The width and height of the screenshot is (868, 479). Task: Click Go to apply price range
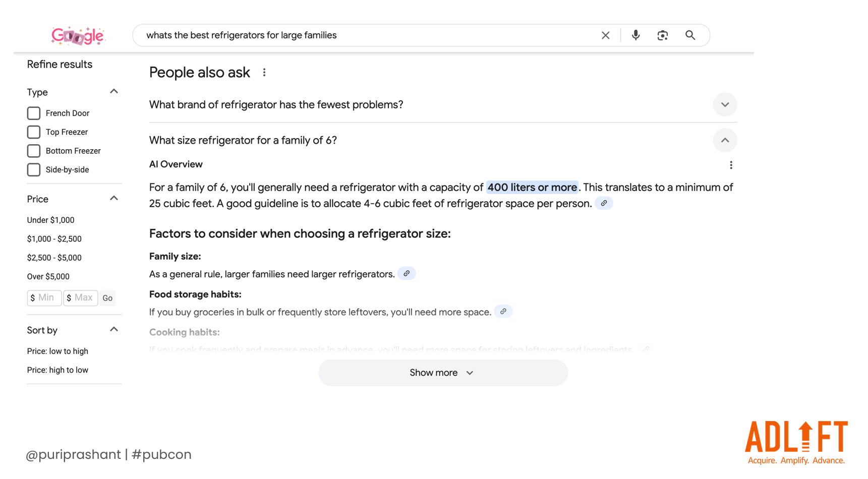point(107,298)
